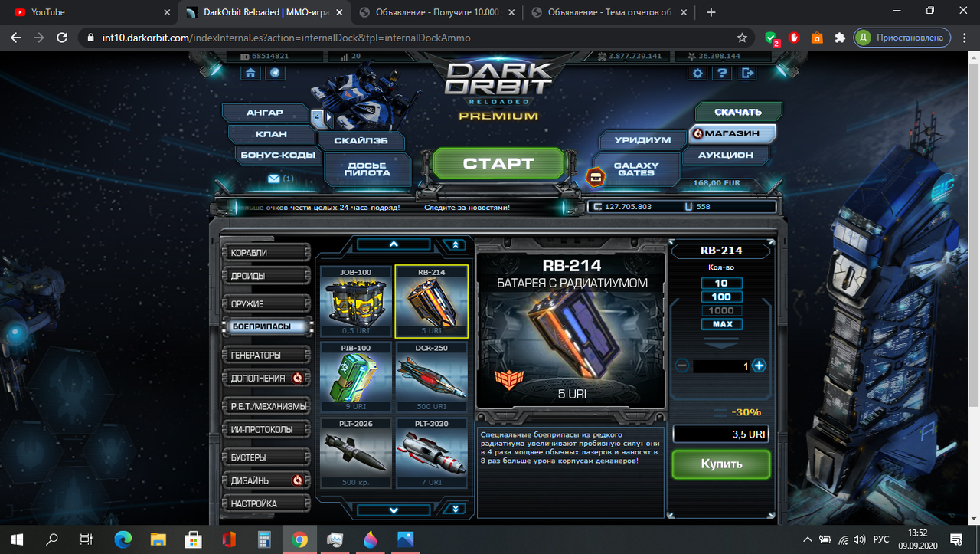This screenshot has width=980, height=554.
Task: Open the orange shopping bag extension
Action: (817, 37)
